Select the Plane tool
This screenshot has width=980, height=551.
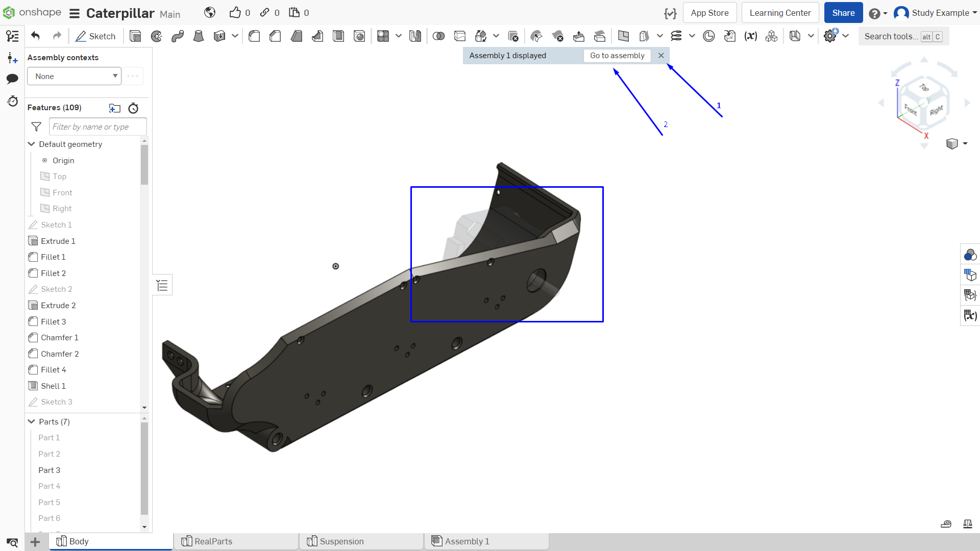pos(623,36)
